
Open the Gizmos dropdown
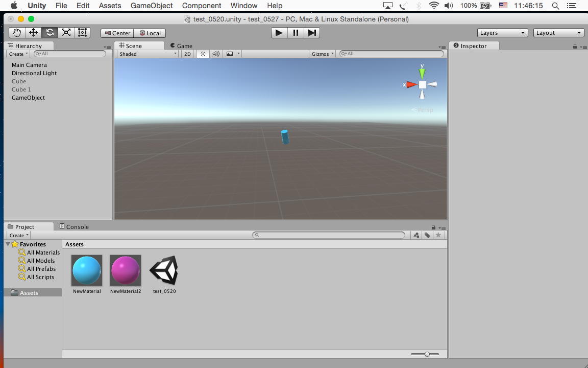322,54
